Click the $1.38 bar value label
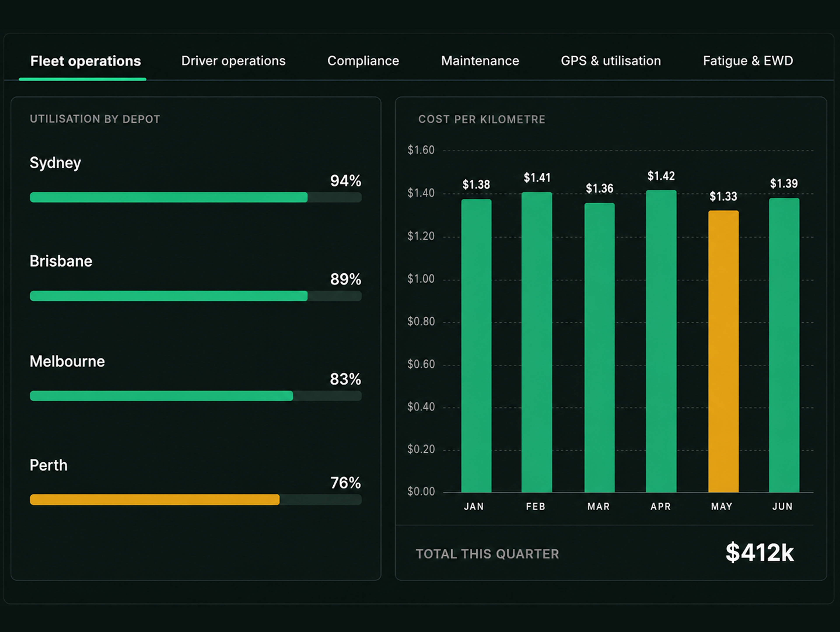840x632 pixels. 476,184
